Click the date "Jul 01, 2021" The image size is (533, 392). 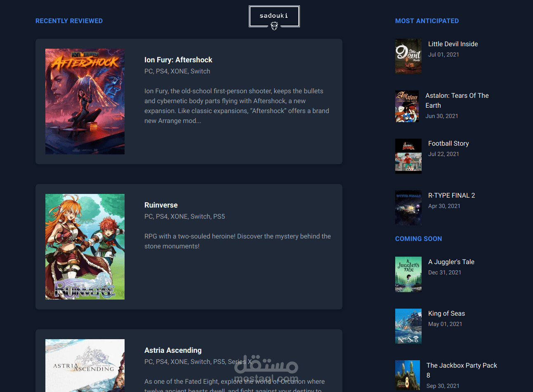click(x=443, y=54)
